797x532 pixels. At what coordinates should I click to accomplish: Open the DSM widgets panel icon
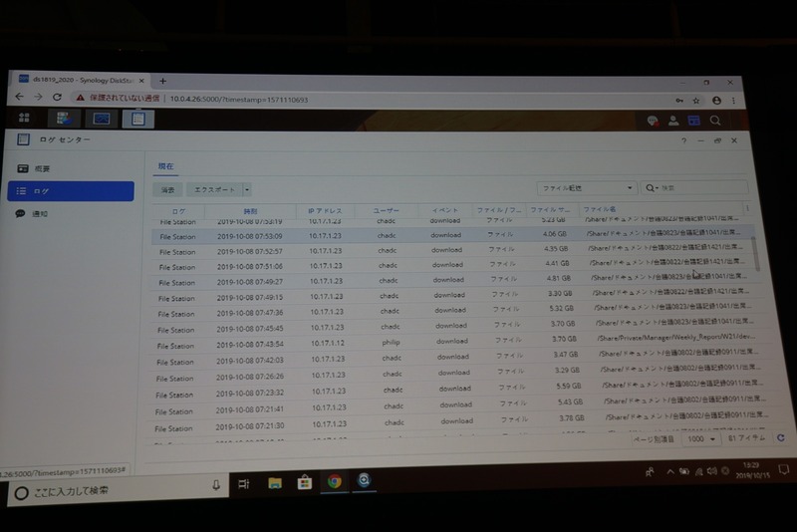tap(693, 121)
